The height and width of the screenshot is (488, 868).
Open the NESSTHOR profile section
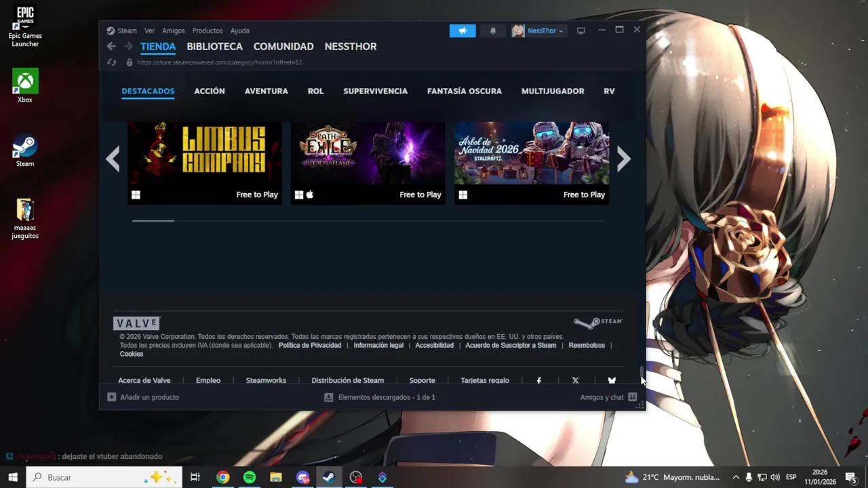351,46
